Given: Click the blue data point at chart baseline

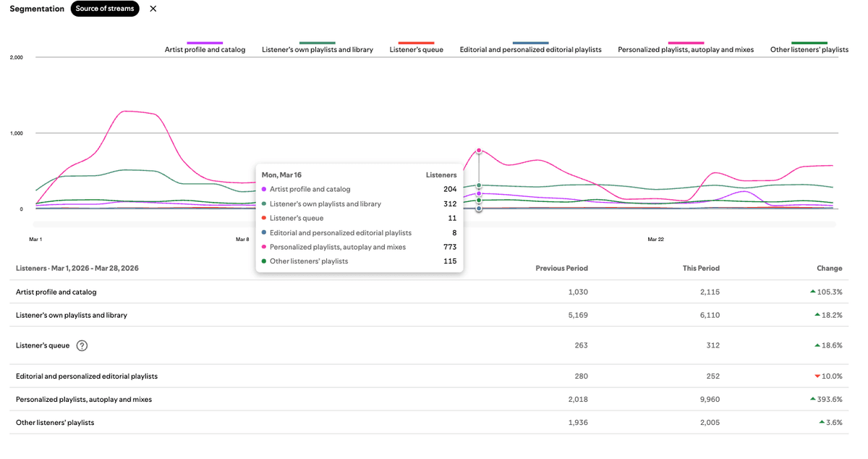Looking at the screenshot, I should click(479, 209).
